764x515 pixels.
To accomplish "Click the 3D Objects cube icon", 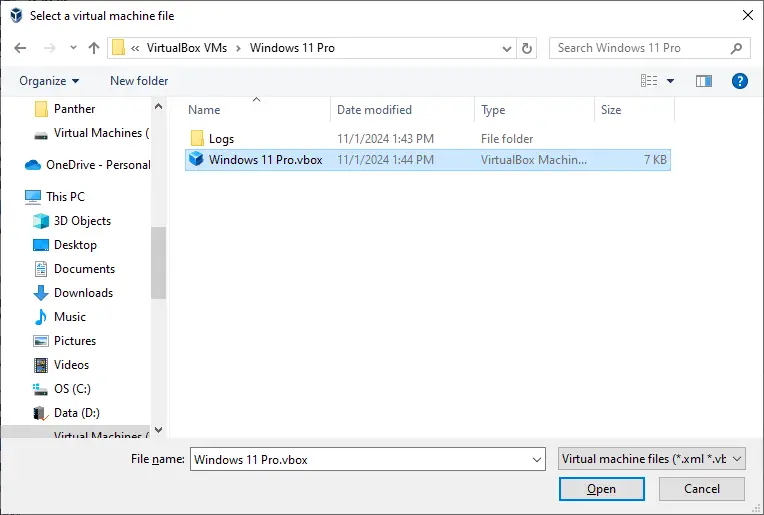I will (41, 221).
